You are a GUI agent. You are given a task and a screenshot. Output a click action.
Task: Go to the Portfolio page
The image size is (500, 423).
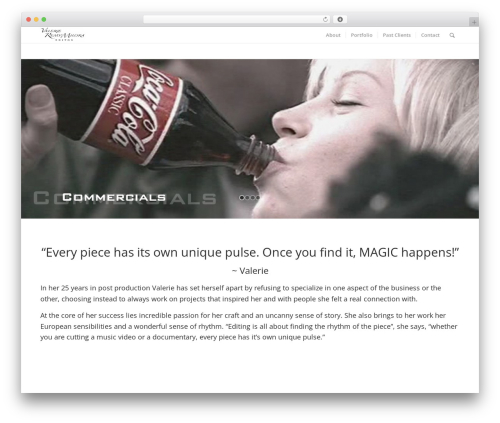[361, 35]
